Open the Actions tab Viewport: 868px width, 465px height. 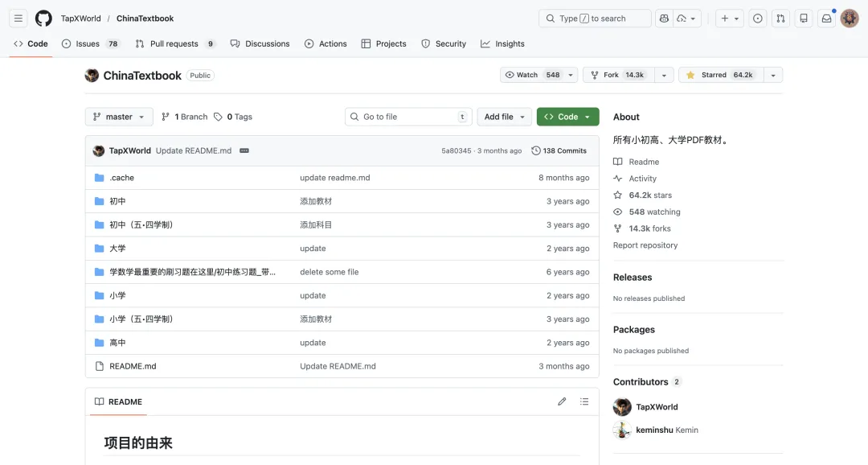pos(325,43)
